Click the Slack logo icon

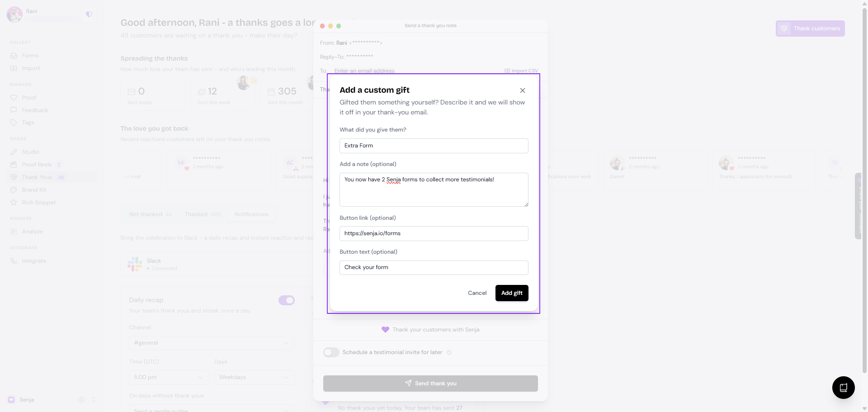[135, 264]
